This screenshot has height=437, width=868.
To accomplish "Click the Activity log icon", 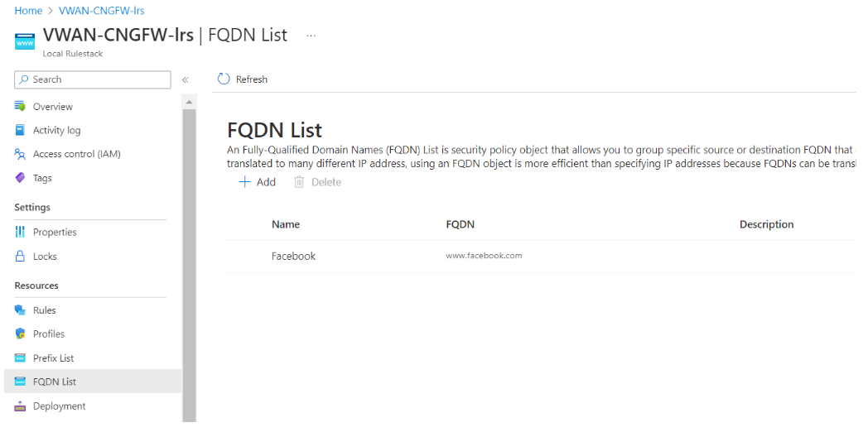I will click(21, 131).
